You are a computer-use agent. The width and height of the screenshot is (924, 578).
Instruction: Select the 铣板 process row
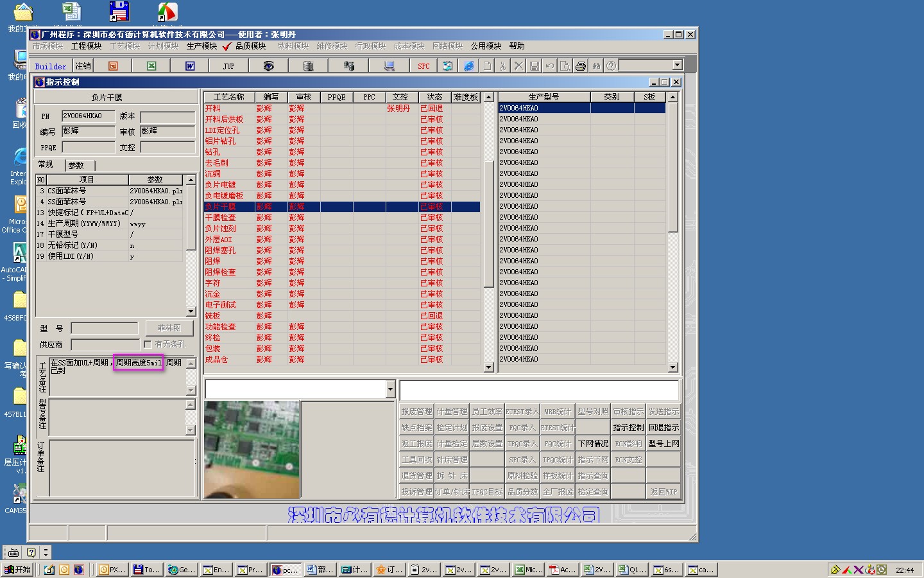tap(342, 316)
